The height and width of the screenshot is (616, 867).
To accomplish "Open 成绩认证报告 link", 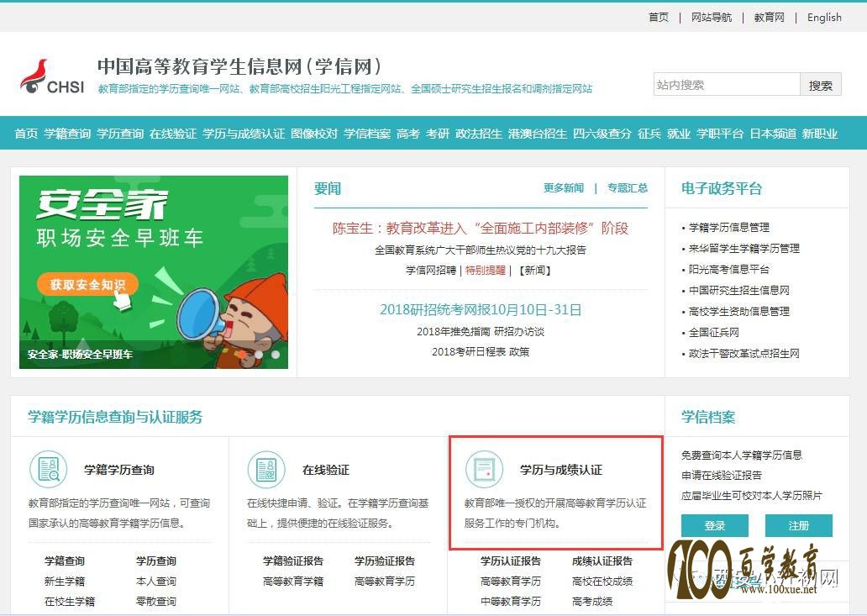I will pos(602,561).
